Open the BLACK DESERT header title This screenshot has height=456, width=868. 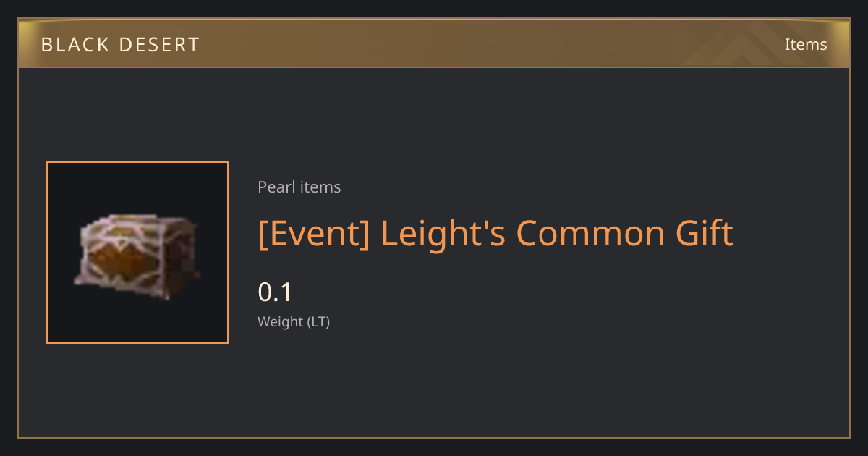(x=120, y=45)
